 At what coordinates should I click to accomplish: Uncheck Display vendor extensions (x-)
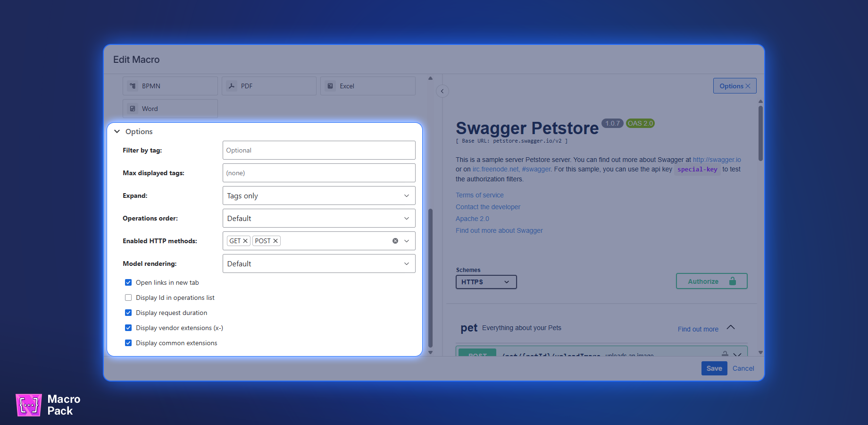click(128, 328)
